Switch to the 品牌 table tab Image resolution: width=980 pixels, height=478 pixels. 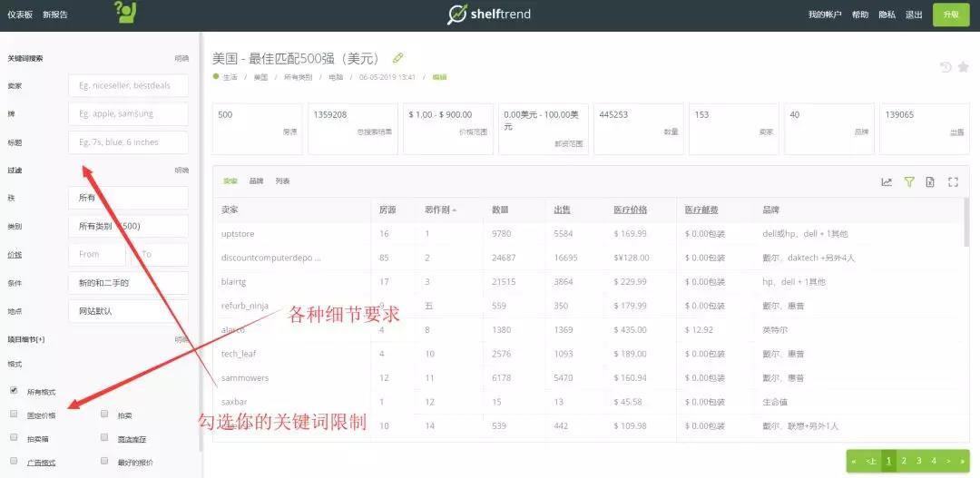[256, 181]
